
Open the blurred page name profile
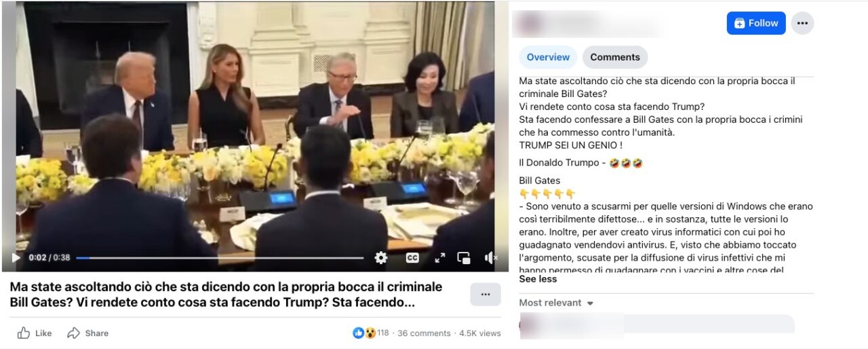point(590,24)
